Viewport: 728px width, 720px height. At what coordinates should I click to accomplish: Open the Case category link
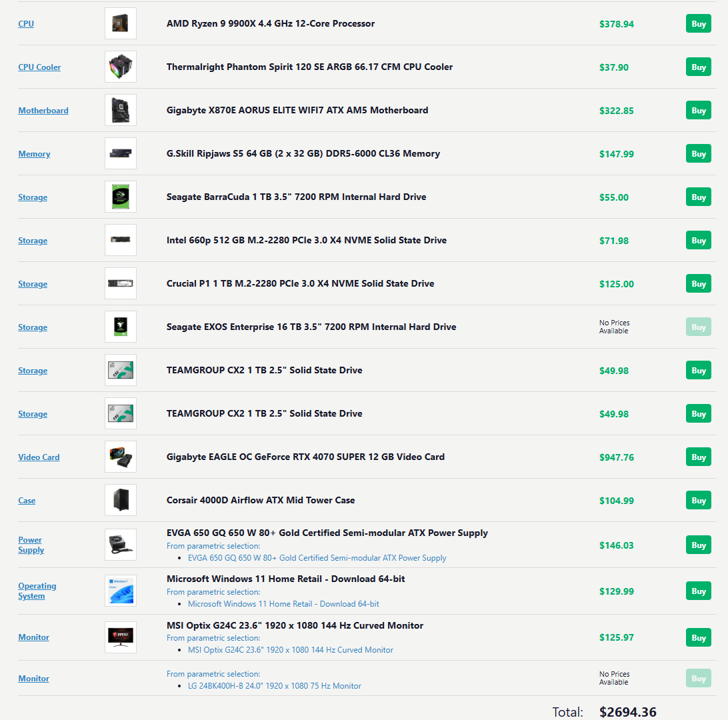(x=27, y=501)
